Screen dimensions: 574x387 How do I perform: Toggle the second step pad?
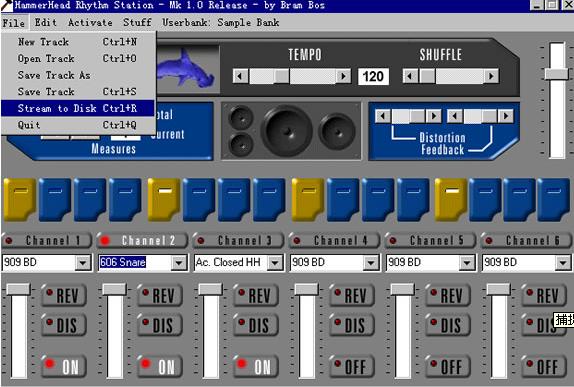(x=55, y=200)
